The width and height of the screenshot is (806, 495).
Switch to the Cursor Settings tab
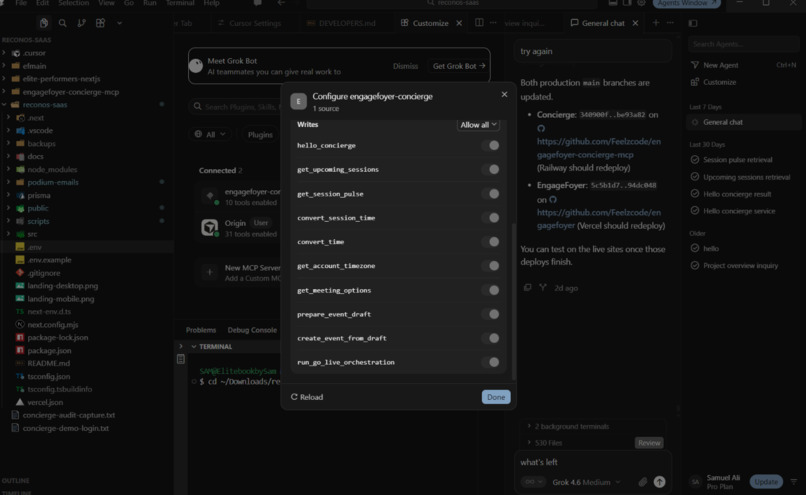click(249, 23)
